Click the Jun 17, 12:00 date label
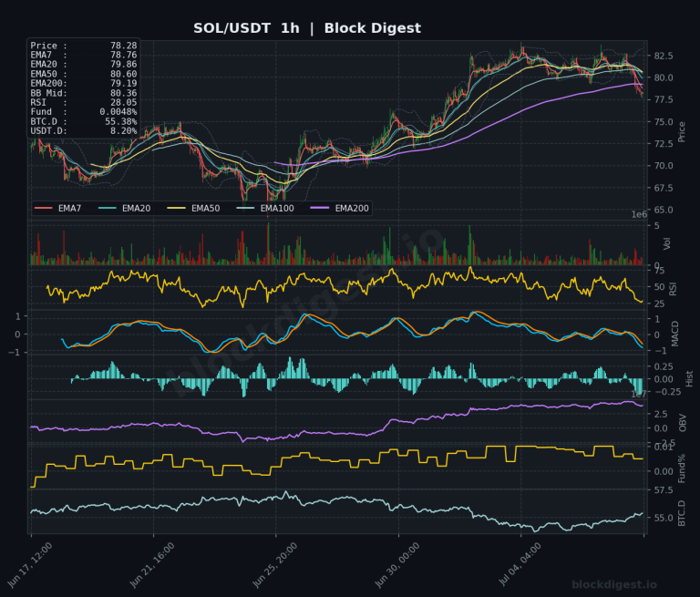 (x=29, y=565)
